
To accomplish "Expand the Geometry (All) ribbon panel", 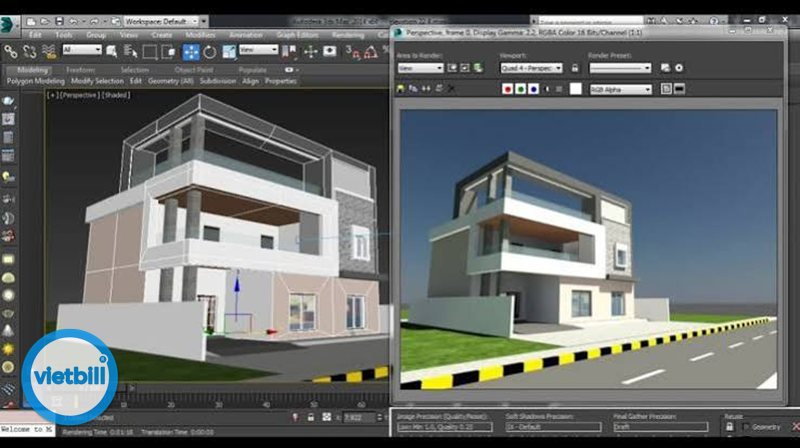I will (170, 81).
